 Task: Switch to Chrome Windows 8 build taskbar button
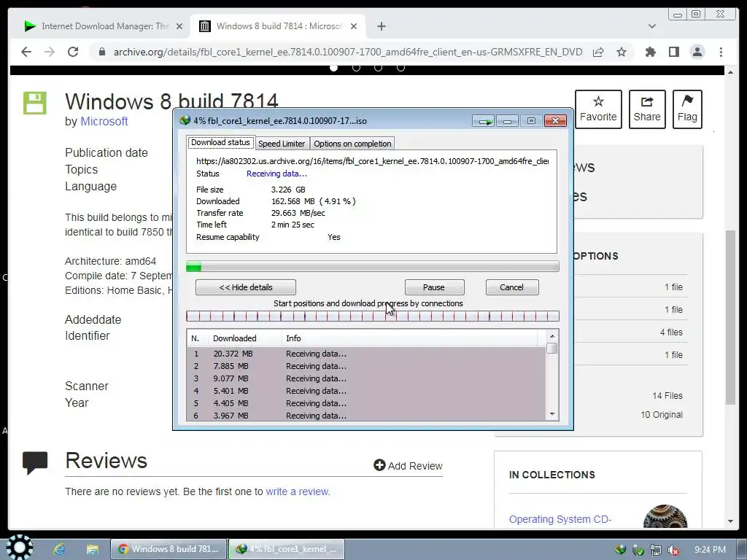(168, 549)
